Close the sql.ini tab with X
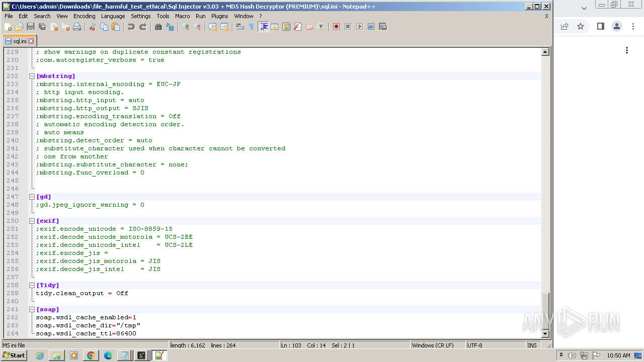Viewport: 644px width, 362px height. click(31, 41)
